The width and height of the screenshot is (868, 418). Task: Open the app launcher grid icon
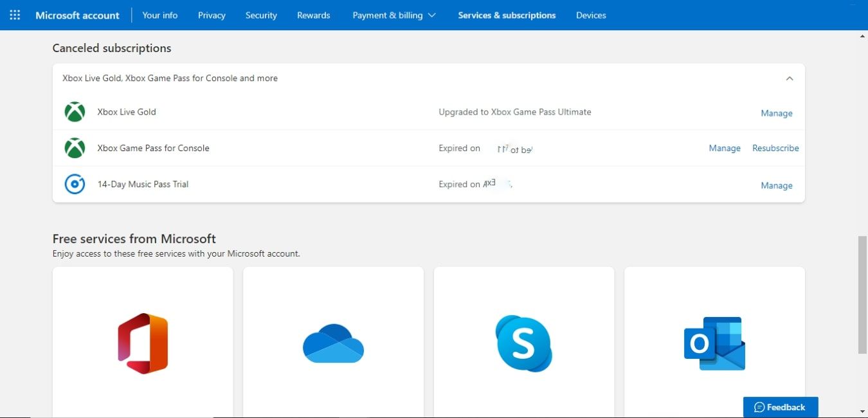pyautogui.click(x=15, y=15)
